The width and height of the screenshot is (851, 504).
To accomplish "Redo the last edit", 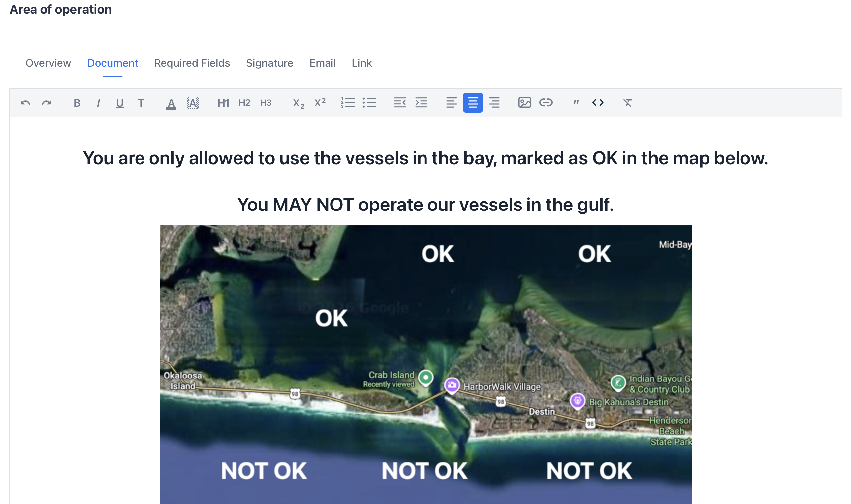I will coord(47,103).
